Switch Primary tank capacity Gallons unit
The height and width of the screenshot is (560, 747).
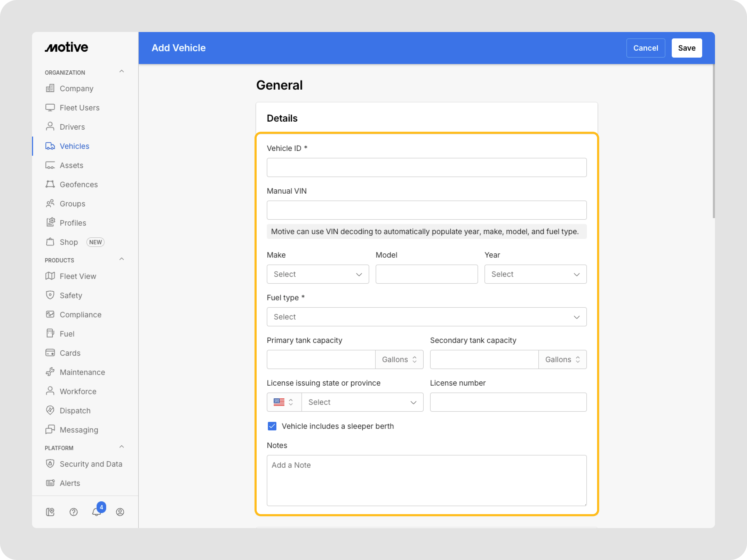pos(399,359)
